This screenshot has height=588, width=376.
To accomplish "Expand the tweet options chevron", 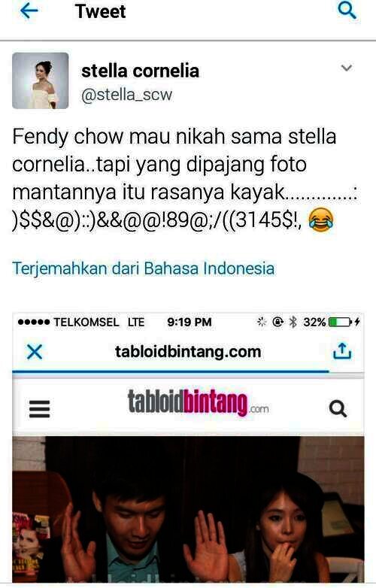I will click(347, 68).
